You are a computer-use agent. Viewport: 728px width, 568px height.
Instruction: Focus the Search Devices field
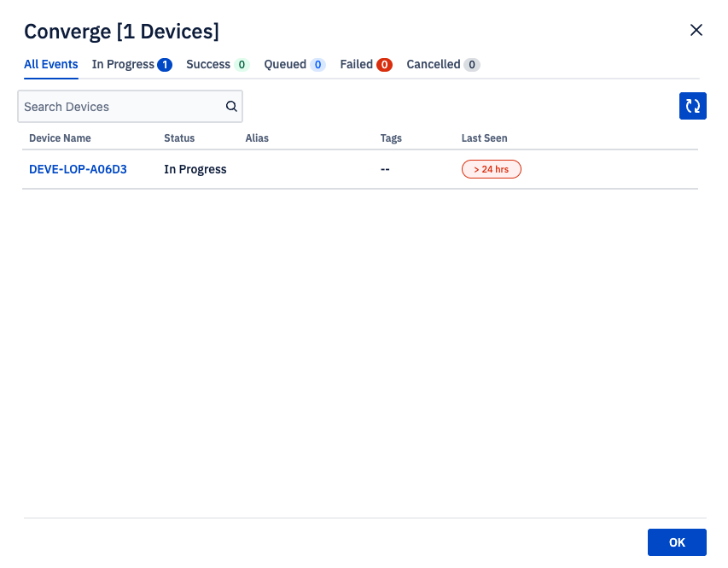[x=119, y=107]
